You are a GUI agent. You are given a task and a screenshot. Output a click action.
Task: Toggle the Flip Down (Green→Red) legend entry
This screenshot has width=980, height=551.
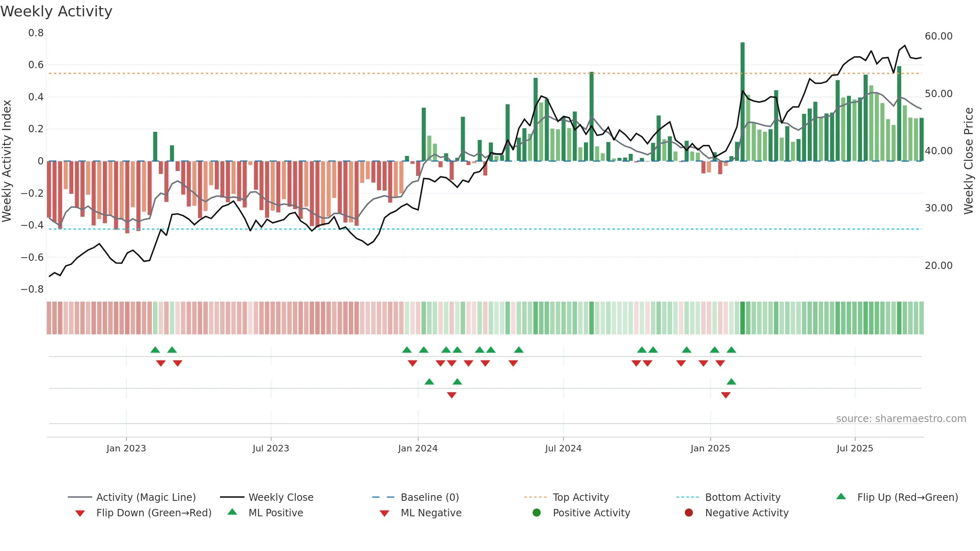pos(143,513)
